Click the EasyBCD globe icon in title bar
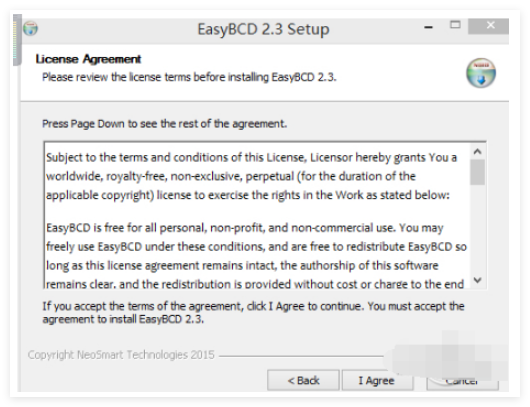Image resolution: width=530 pixels, height=407 pixels. 30,28
